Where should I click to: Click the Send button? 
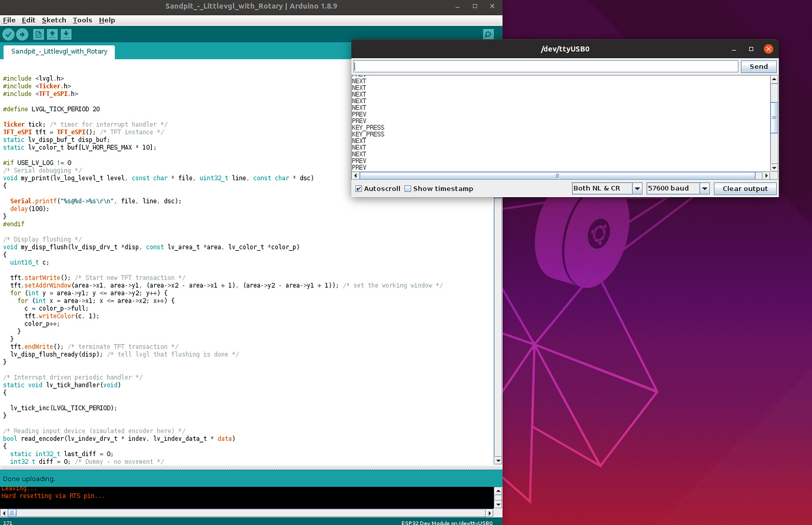coord(758,67)
